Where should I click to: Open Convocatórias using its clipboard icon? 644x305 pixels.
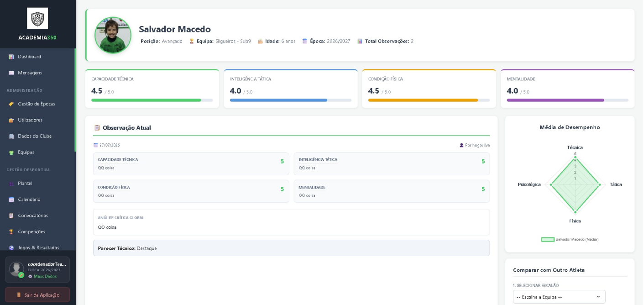point(11,216)
